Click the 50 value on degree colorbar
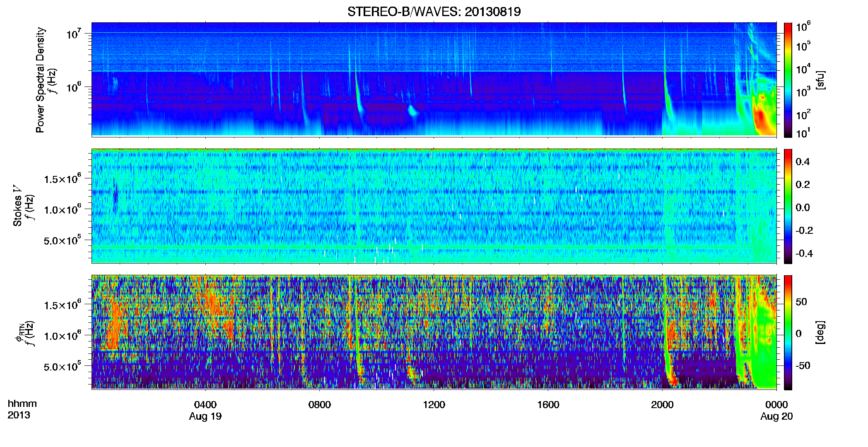The image size is (868, 447). [x=801, y=302]
